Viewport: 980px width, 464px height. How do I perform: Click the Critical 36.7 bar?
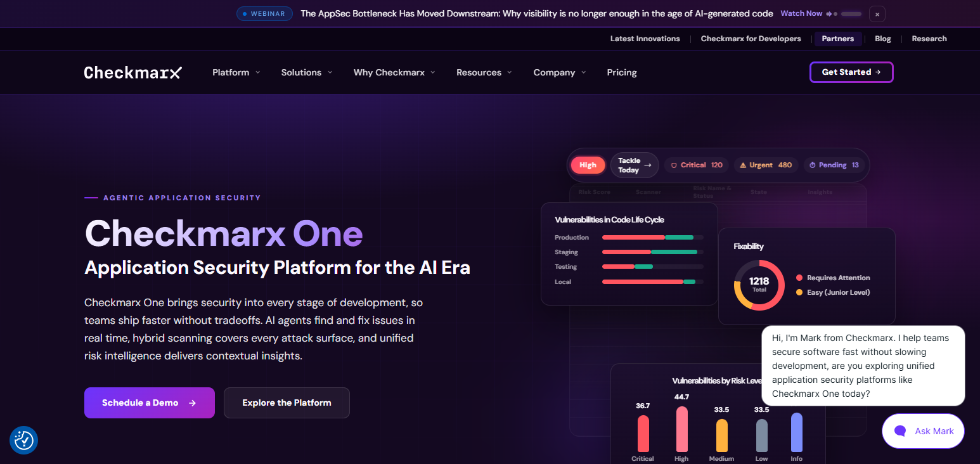click(643, 434)
